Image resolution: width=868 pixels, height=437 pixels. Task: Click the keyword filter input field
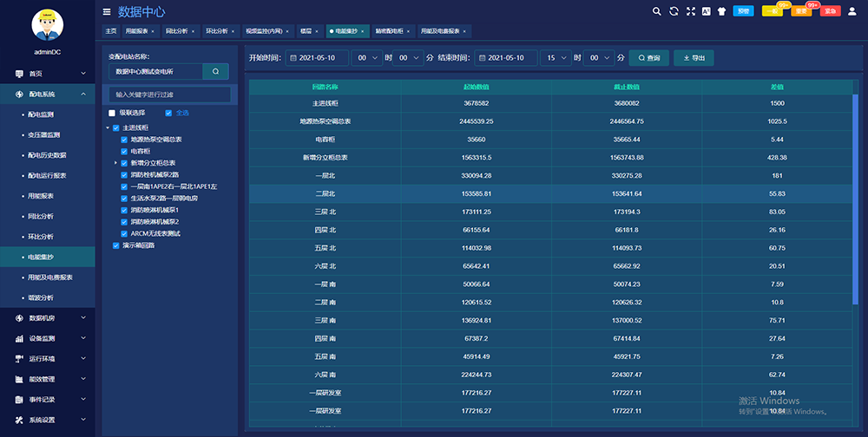pos(170,95)
